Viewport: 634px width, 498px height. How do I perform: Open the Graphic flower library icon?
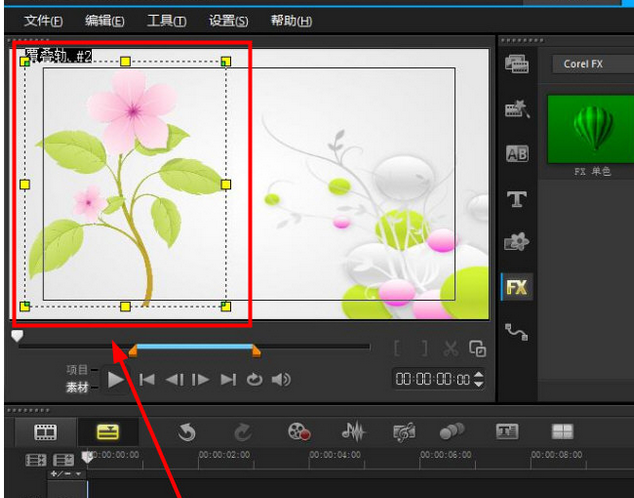pyautogui.click(x=517, y=242)
